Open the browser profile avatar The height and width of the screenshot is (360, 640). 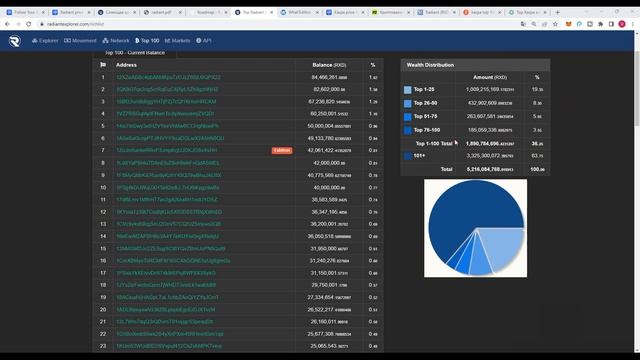coord(622,24)
